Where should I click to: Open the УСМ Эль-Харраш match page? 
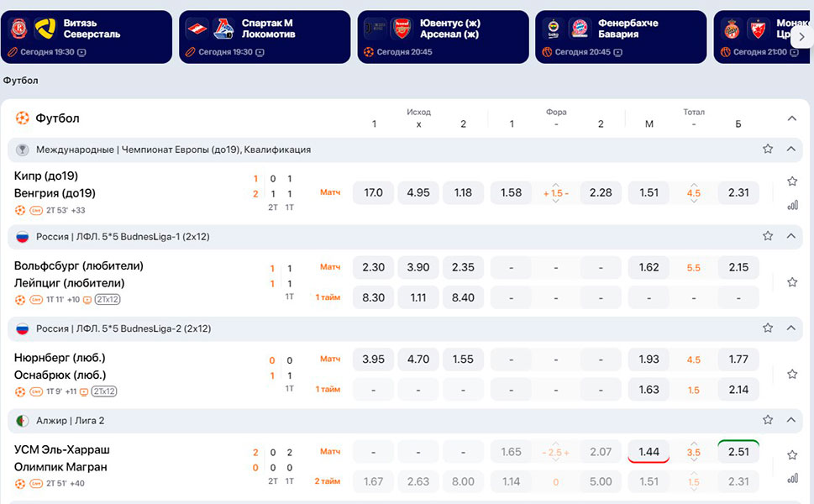click(62, 450)
